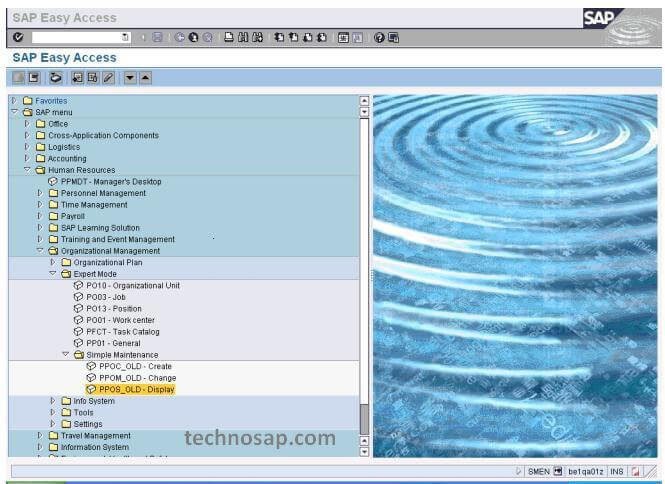Viewport: 665px width, 484px height.
Task: Click the tree scrollbar thumb
Action: pos(364,419)
